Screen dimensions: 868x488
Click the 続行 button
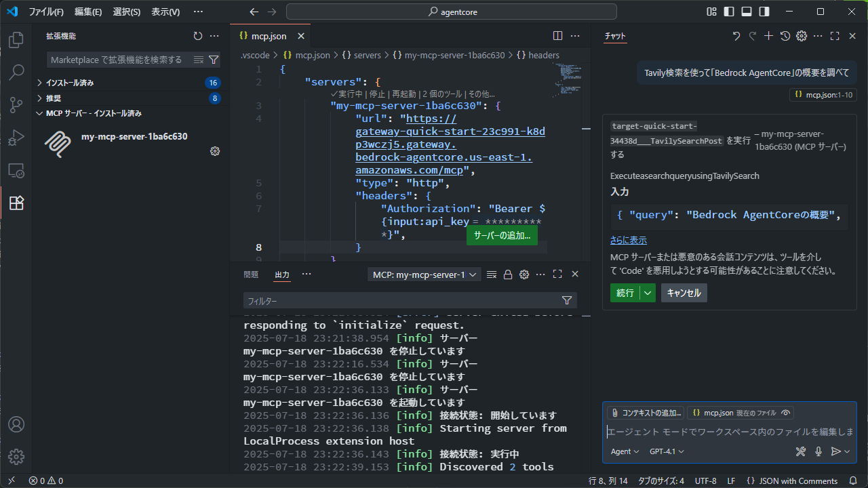(625, 293)
